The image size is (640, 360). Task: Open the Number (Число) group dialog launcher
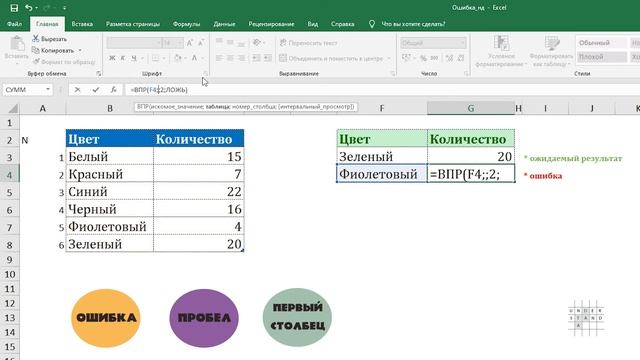[466, 73]
